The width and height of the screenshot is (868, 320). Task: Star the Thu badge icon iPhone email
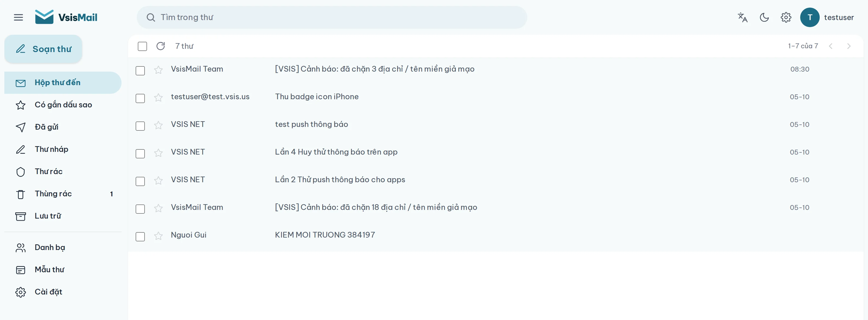158,98
